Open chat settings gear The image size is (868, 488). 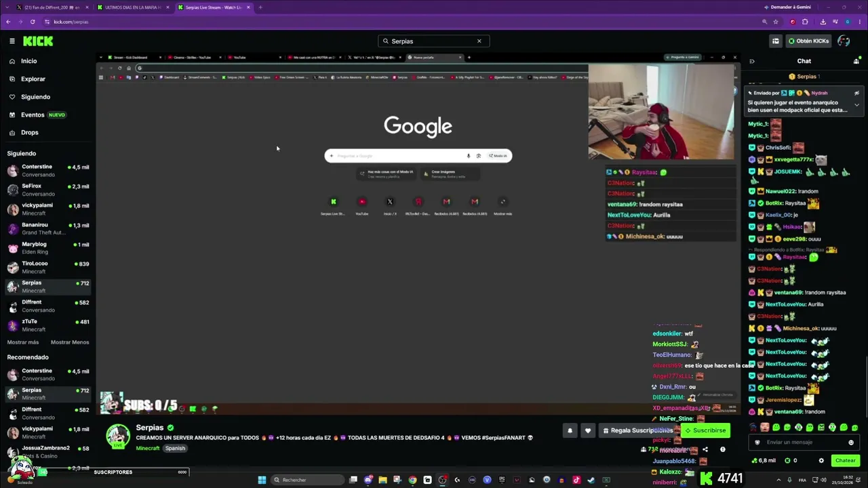821,461
